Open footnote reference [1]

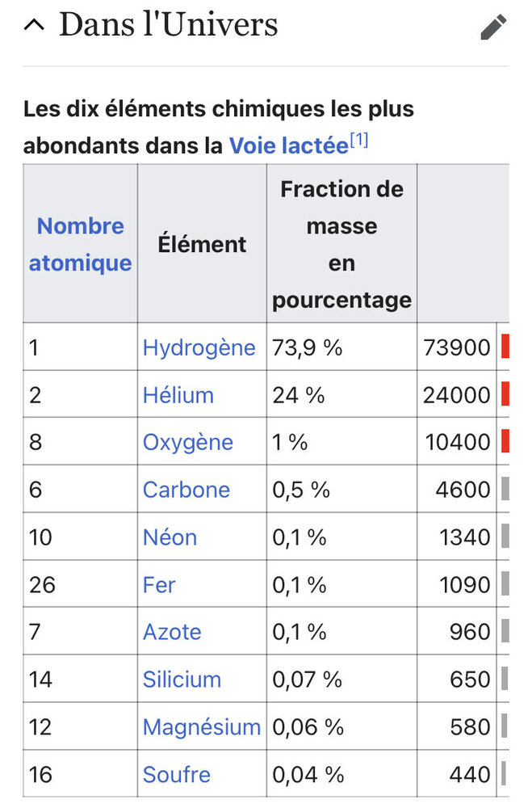[x=359, y=140]
